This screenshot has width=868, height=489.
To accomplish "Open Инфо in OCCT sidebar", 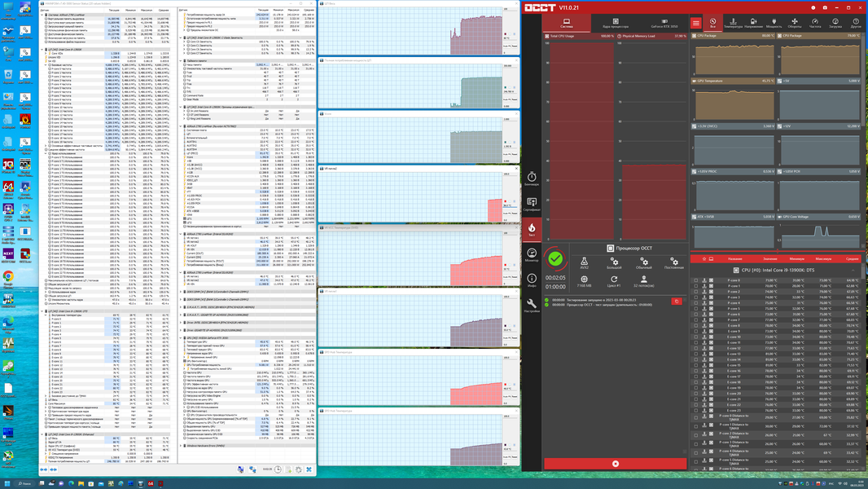I will (532, 280).
